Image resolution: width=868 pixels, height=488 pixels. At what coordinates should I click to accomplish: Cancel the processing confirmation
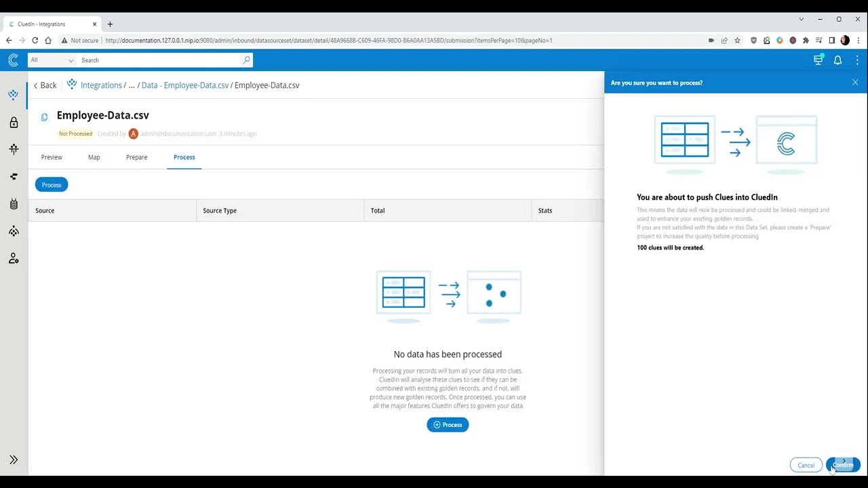pyautogui.click(x=806, y=465)
